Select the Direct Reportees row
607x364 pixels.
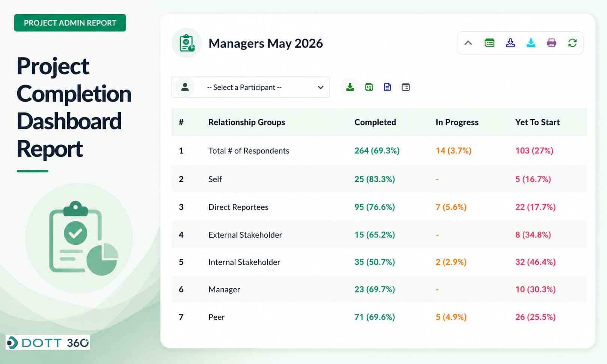click(x=379, y=207)
